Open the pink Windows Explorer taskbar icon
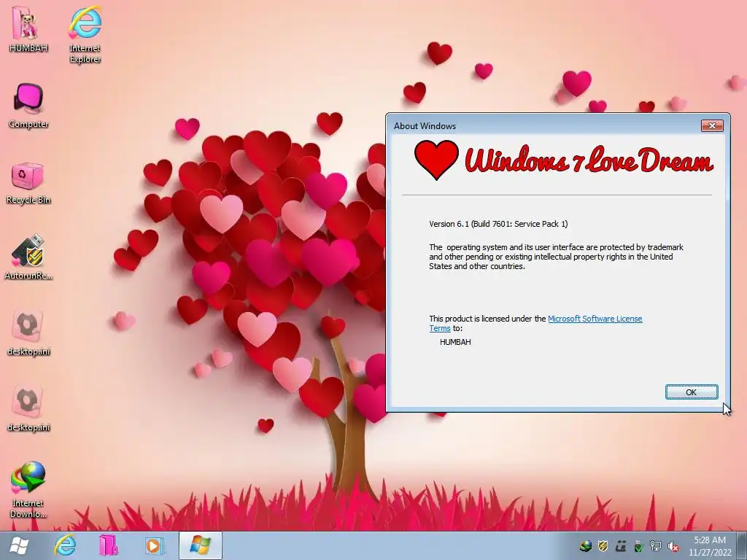Image resolution: width=747 pixels, height=560 pixels. tap(108, 545)
